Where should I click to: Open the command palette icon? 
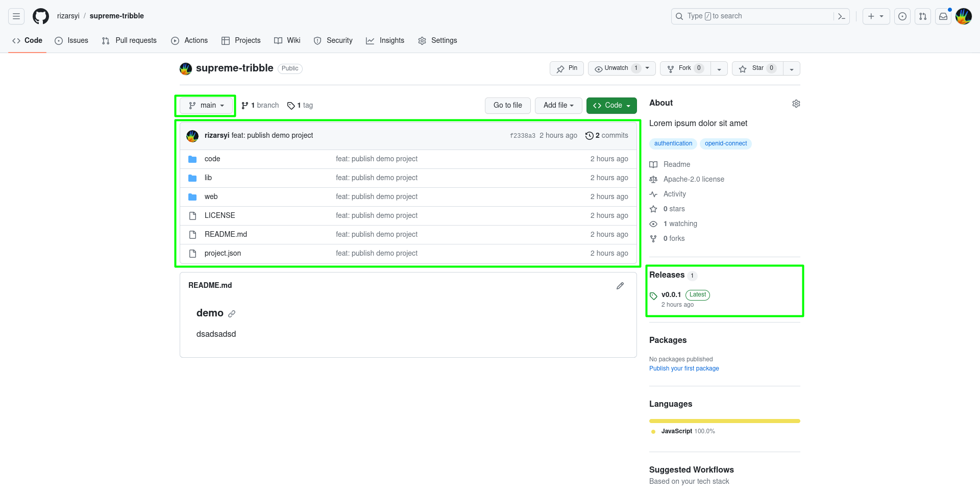[x=842, y=16]
